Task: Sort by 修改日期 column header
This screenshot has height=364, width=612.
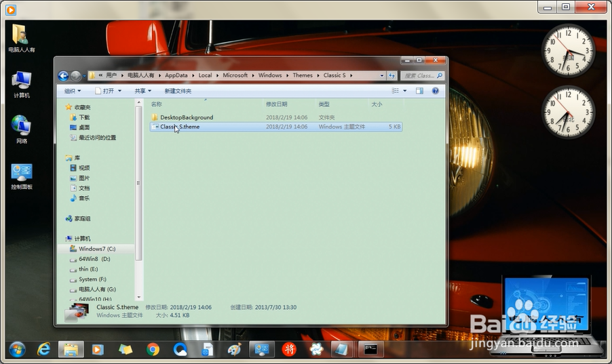Action: coord(276,104)
